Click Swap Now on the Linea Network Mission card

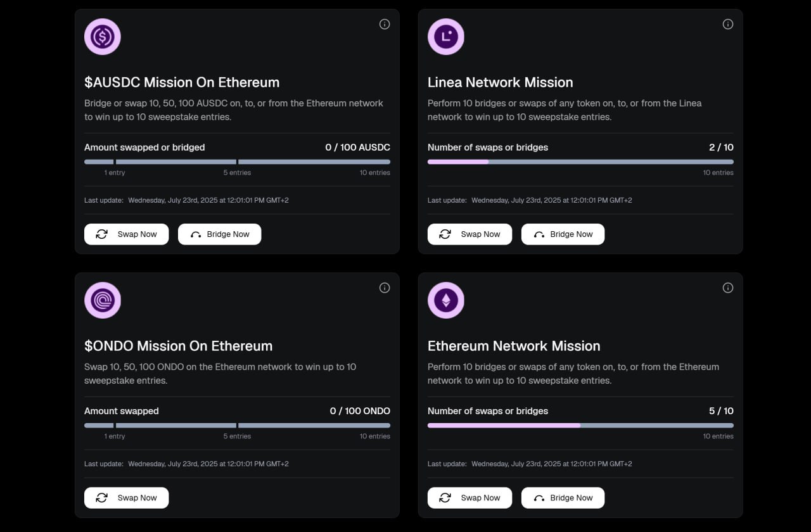pos(470,234)
